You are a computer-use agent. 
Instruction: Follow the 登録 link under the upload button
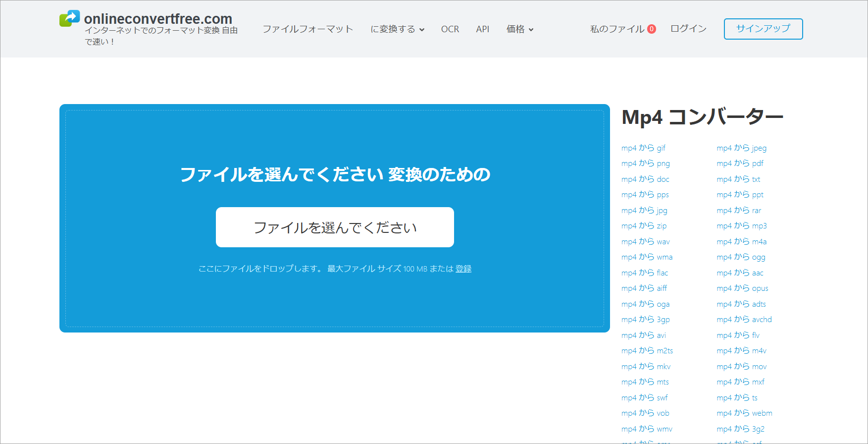click(x=463, y=269)
